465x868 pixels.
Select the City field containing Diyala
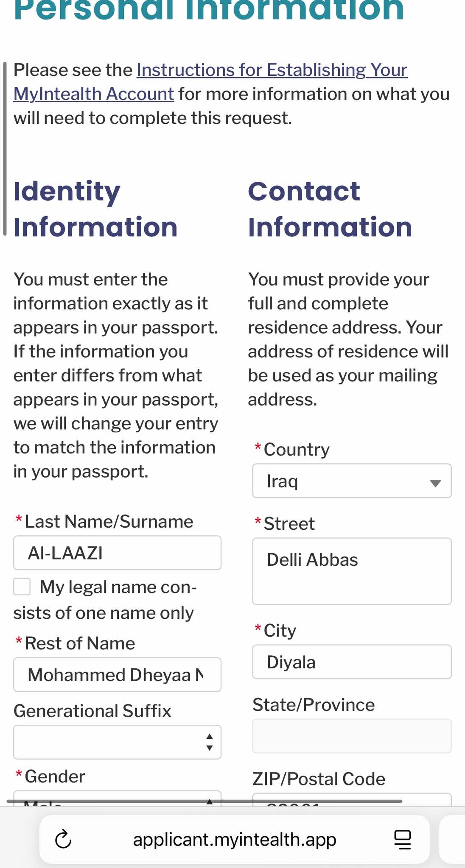[x=352, y=662]
